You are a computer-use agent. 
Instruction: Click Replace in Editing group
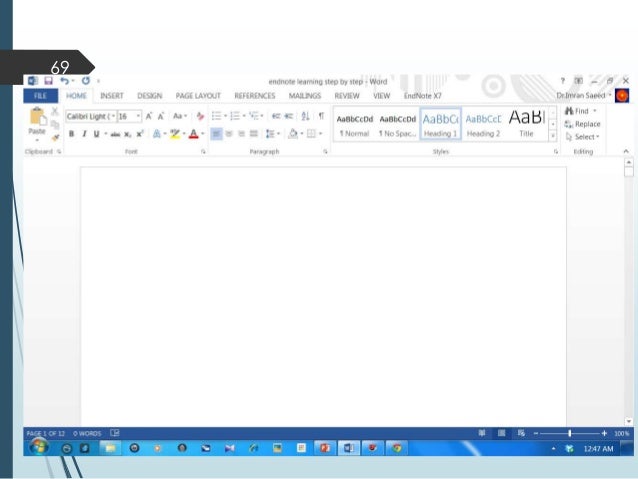point(583,124)
